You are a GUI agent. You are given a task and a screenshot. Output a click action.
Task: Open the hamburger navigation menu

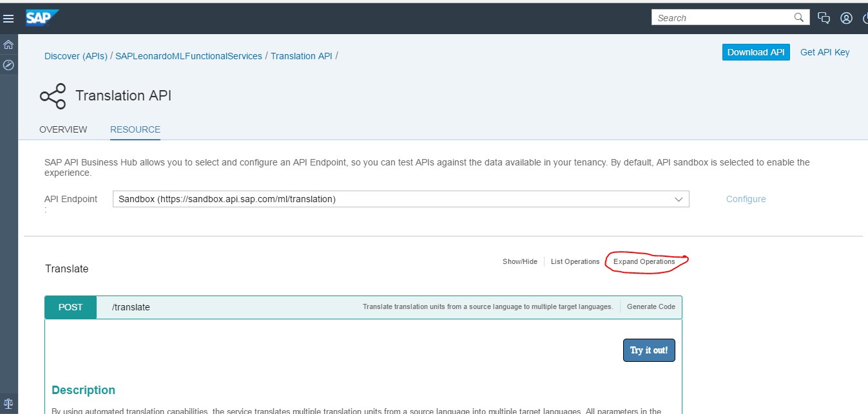tap(8, 18)
